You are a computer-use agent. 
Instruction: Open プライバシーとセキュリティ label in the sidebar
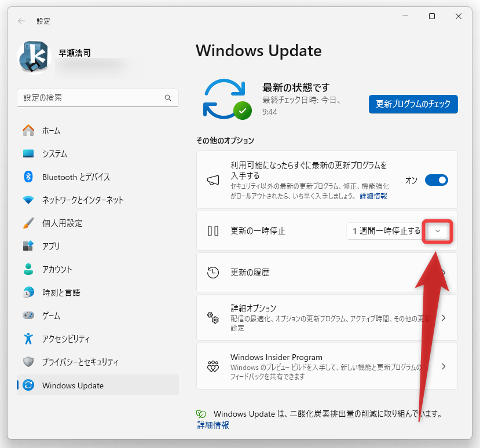point(80,362)
